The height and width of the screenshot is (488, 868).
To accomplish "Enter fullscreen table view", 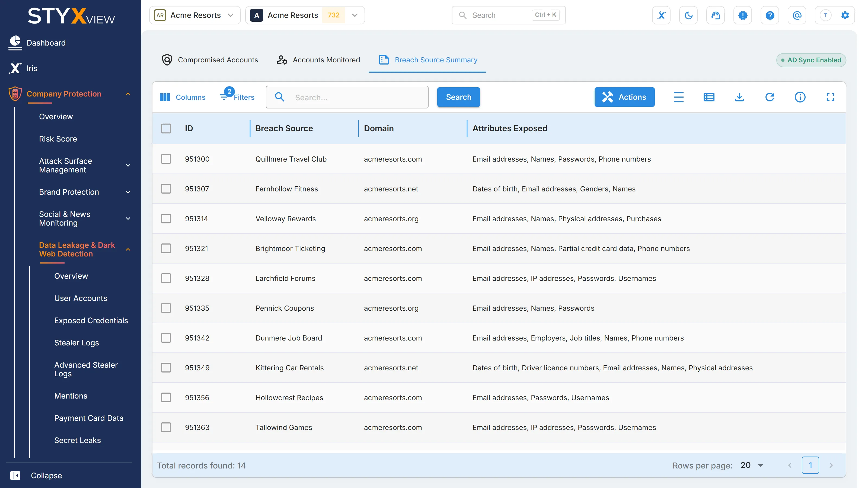I will 830,97.
